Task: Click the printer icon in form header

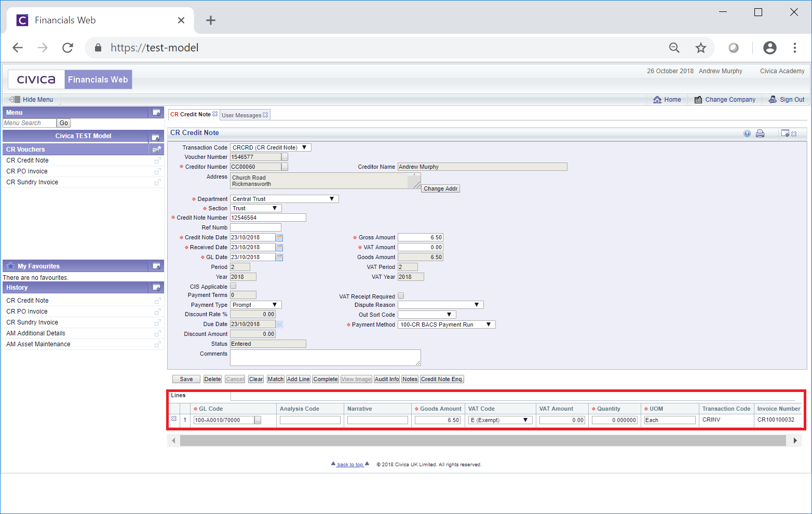Action: (x=760, y=133)
